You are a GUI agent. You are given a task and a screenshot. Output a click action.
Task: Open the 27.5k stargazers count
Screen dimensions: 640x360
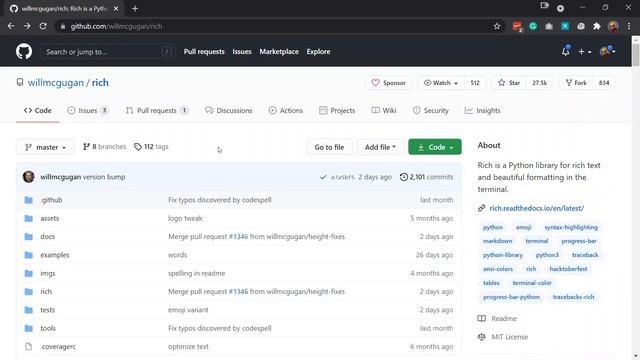tap(539, 83)
